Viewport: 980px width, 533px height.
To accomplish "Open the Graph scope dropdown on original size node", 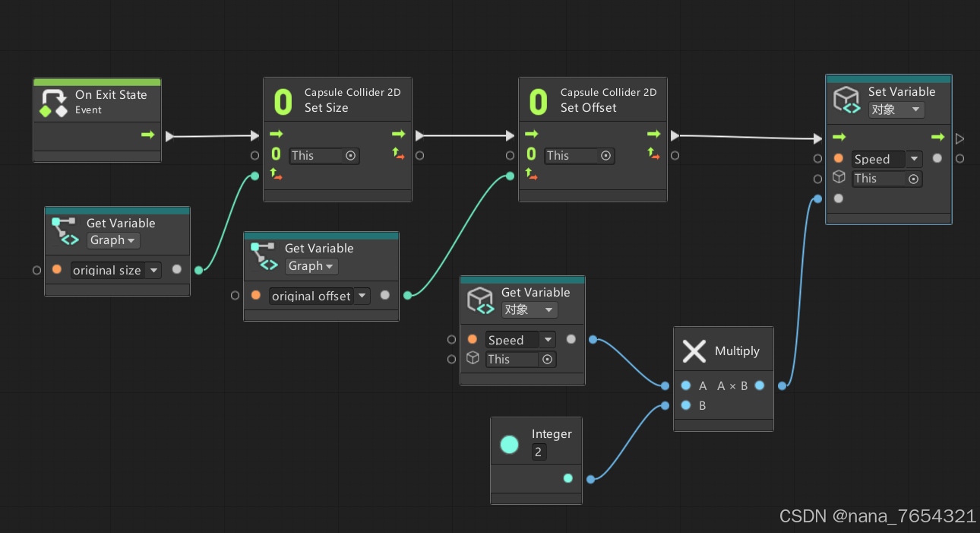I will coord(112,240).
